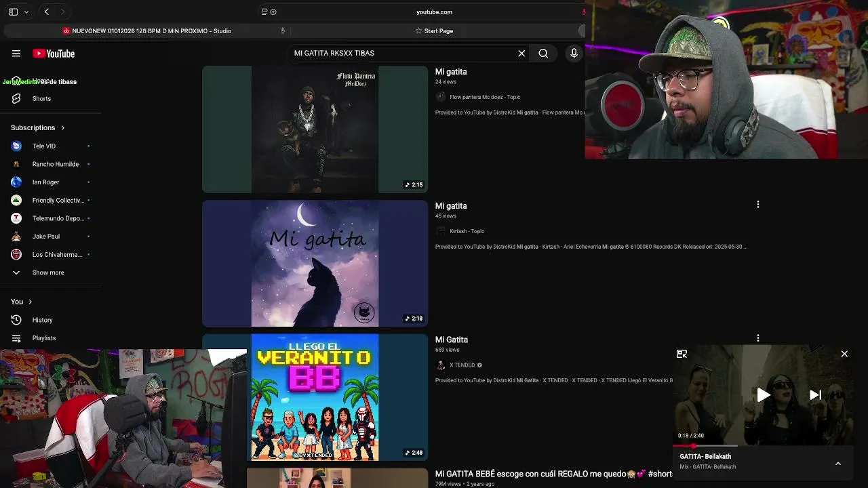868x488 pixels.
Task: Open the options menu for the Kirtash video
Action: pyautogui.click(x=757, y=204)
